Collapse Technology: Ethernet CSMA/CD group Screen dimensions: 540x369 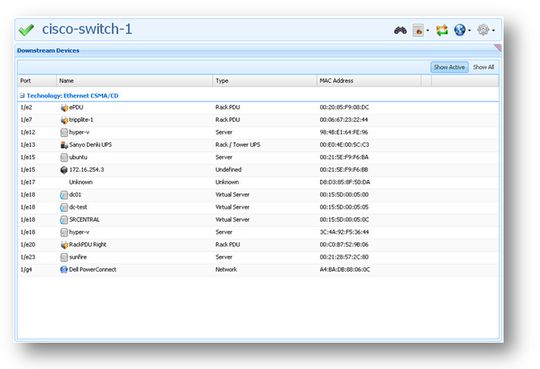pos(22,96)
